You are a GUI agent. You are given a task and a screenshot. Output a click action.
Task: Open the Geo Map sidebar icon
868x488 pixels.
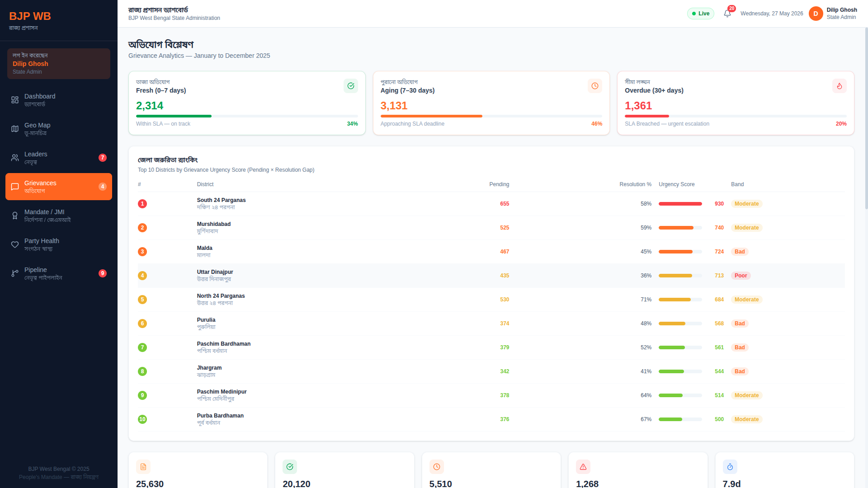click(x=15, y=129)
